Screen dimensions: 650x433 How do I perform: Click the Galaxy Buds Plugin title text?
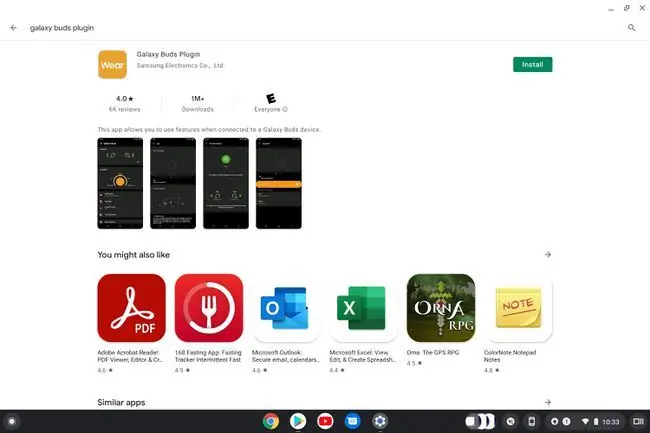[168, 54]
